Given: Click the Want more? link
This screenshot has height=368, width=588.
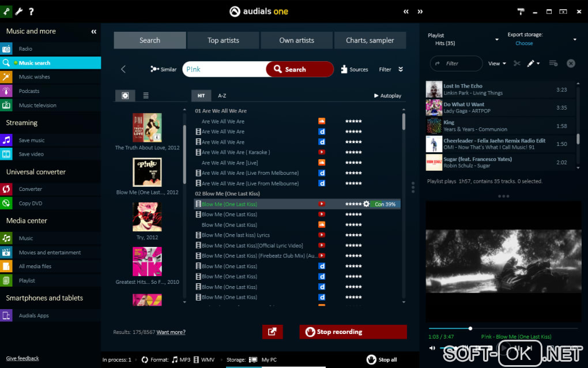Looking at the screenshot, I should coord(171,332).
